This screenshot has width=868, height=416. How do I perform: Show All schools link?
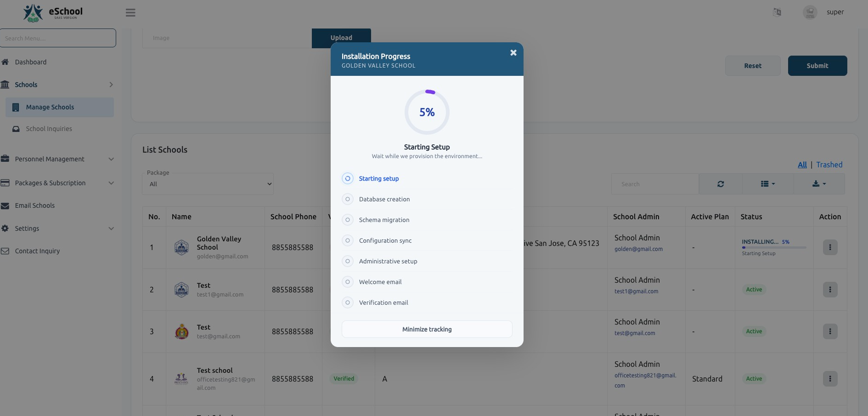coord(802,165)
